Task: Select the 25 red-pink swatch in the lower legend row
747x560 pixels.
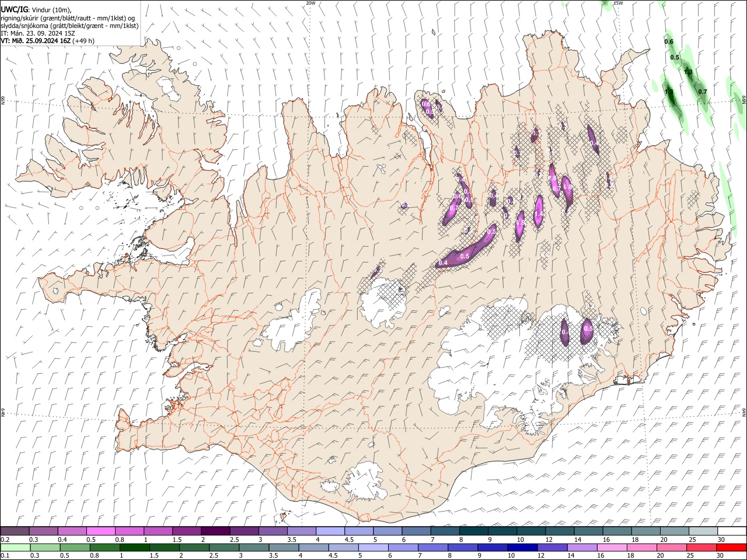Action: pyautogui.click(x=701, y=548)
